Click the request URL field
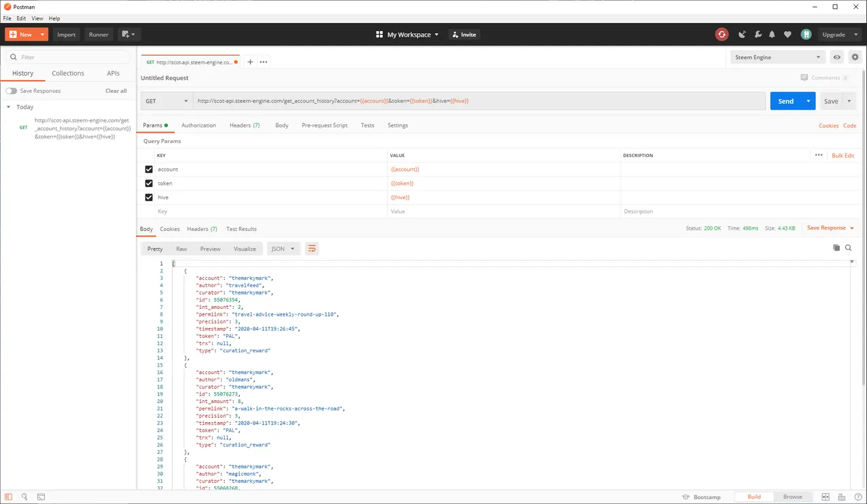Image resolution: width=867 pixels, height=504 pixels. pos(480,101)
